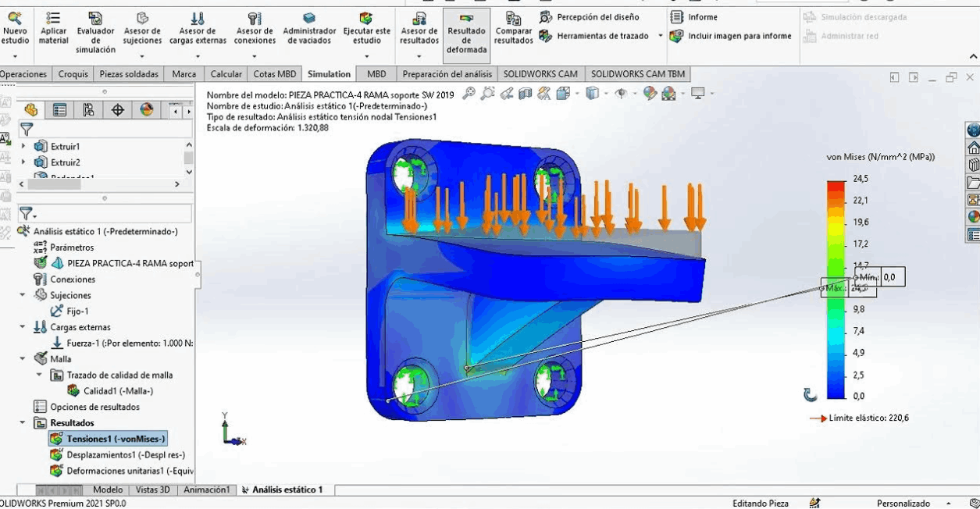Switch to the Animación1 bottom tab
The width and height of the screenshot is (980, 509).
click(x=206, y=489)
